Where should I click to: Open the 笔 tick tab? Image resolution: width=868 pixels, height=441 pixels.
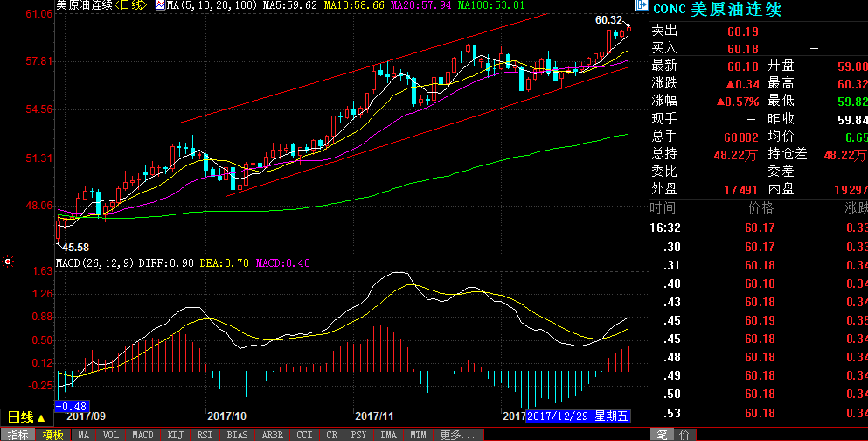[x=662, y=435]
